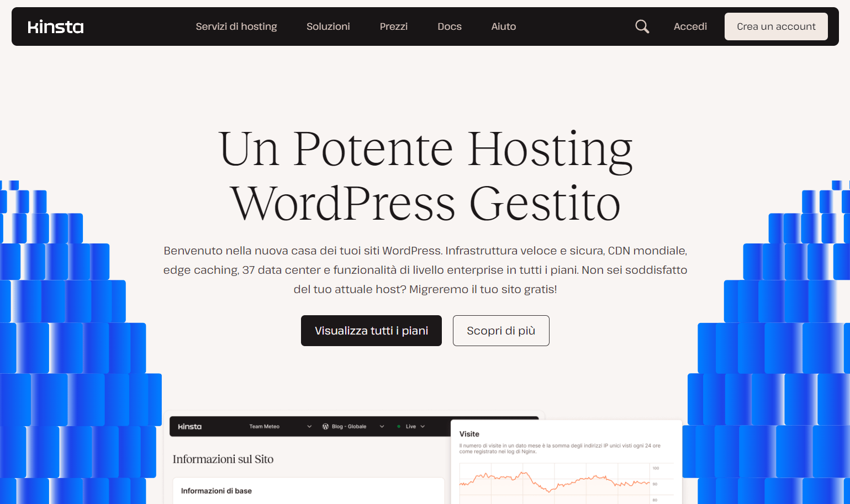This screenshot has height=504, width=850.
Task: Open the Docs menu item
Action: click(450, 26)
